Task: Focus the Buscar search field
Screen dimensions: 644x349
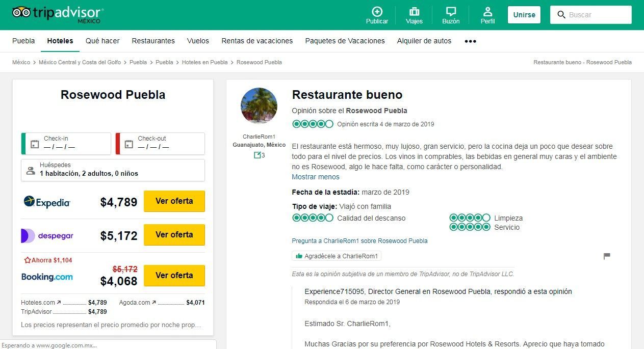Action: 591,15
